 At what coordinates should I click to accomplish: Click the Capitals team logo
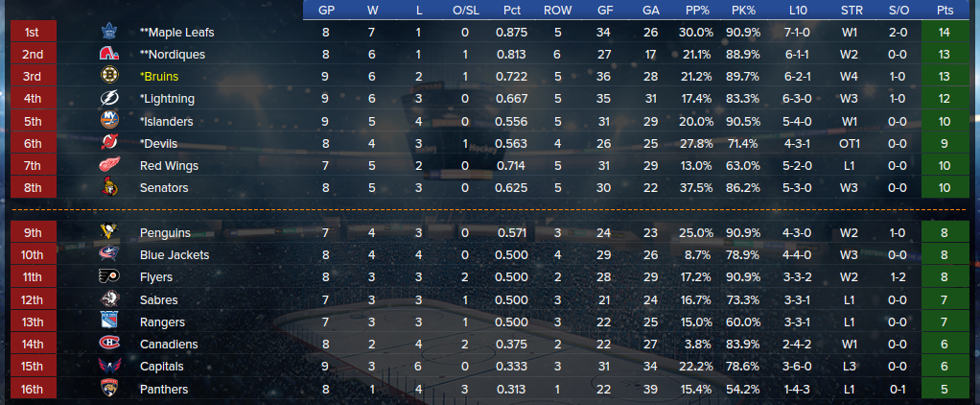point(109,367)
